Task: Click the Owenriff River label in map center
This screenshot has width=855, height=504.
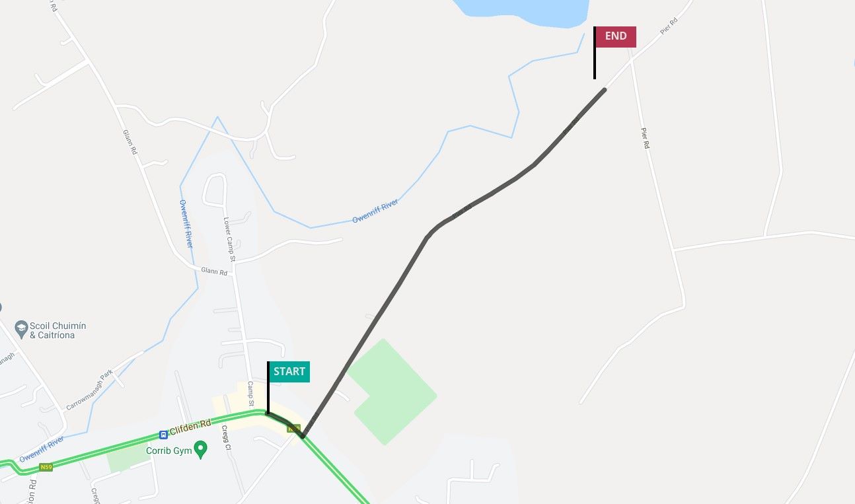Action: click(x=375, y=211)
